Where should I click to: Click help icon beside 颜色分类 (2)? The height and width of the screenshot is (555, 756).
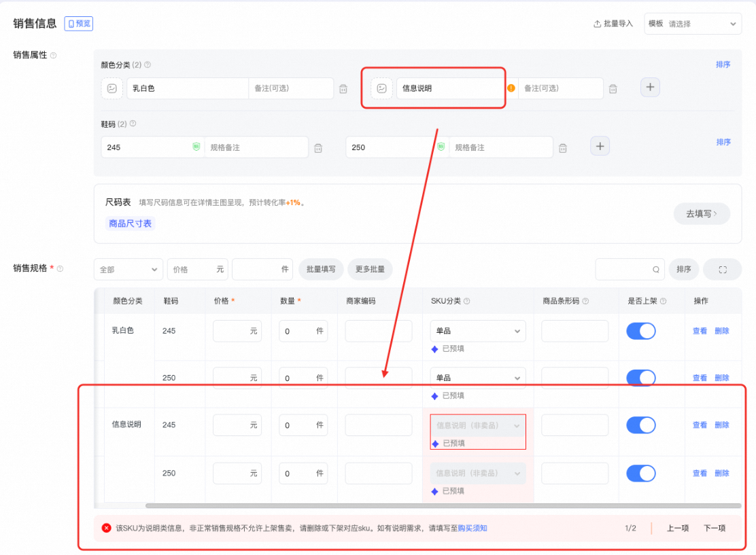(148, 65)
